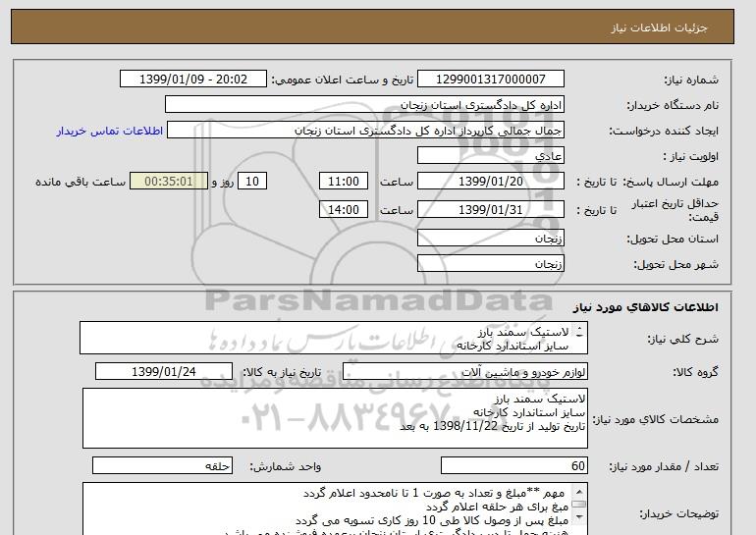Select the priority field showing عادی
This screenshot has height=535, width=756.
click(490, 156)
